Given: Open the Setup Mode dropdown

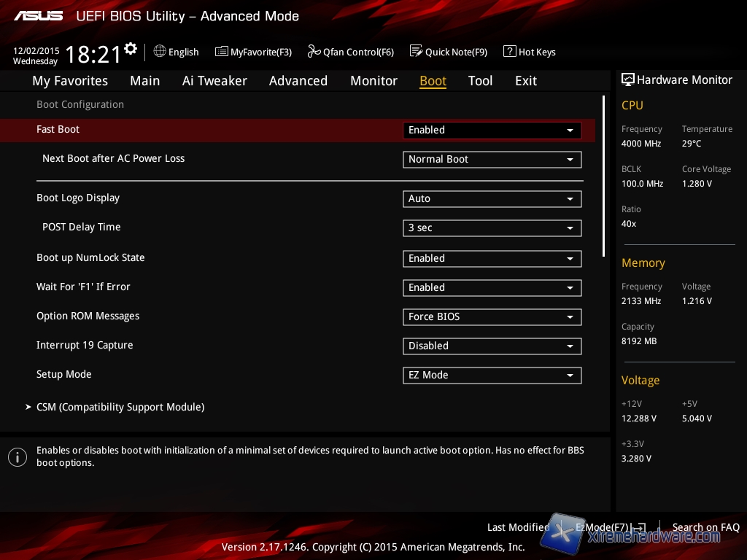Looking at the screenshot, I should coord(492,375).
